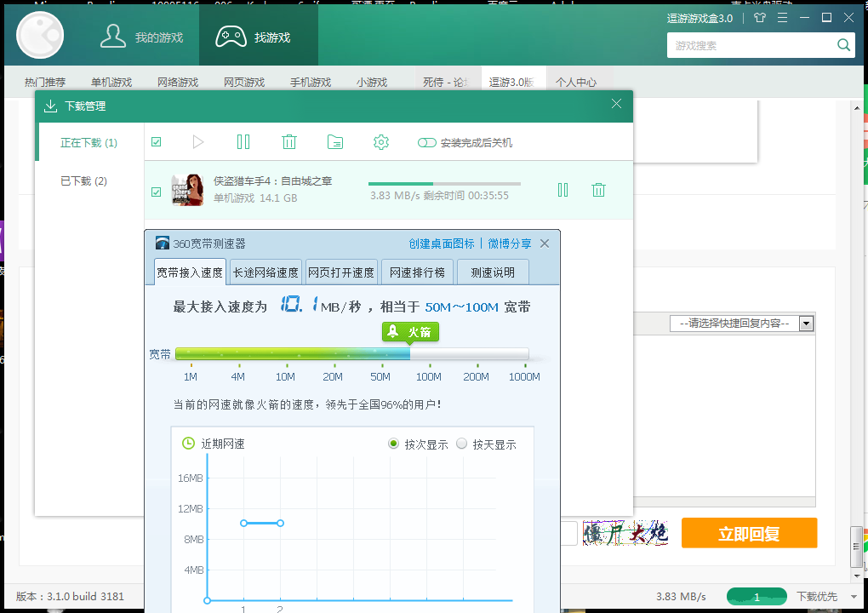Go to 网络游戏 category
This screenshot has width=868, height=613.
coord(178,82)
